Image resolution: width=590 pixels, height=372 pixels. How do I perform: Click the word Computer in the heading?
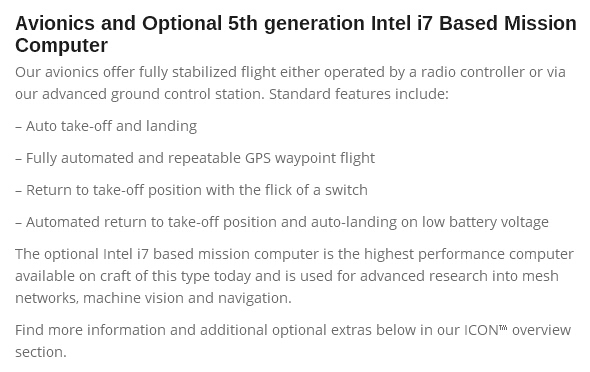61,46
